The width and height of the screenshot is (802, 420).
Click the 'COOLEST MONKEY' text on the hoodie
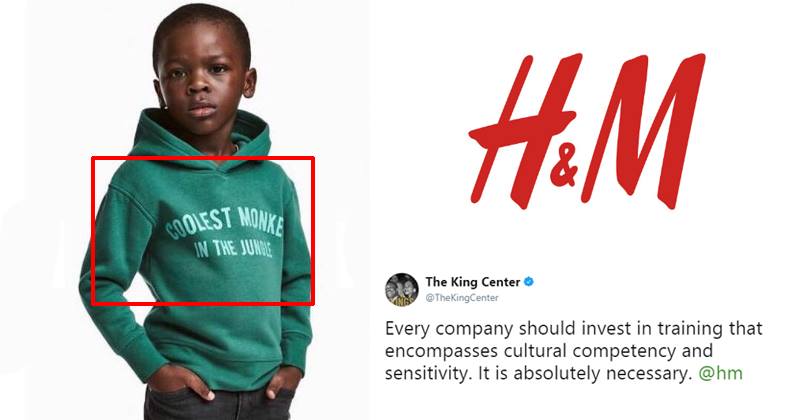point(225,225)
